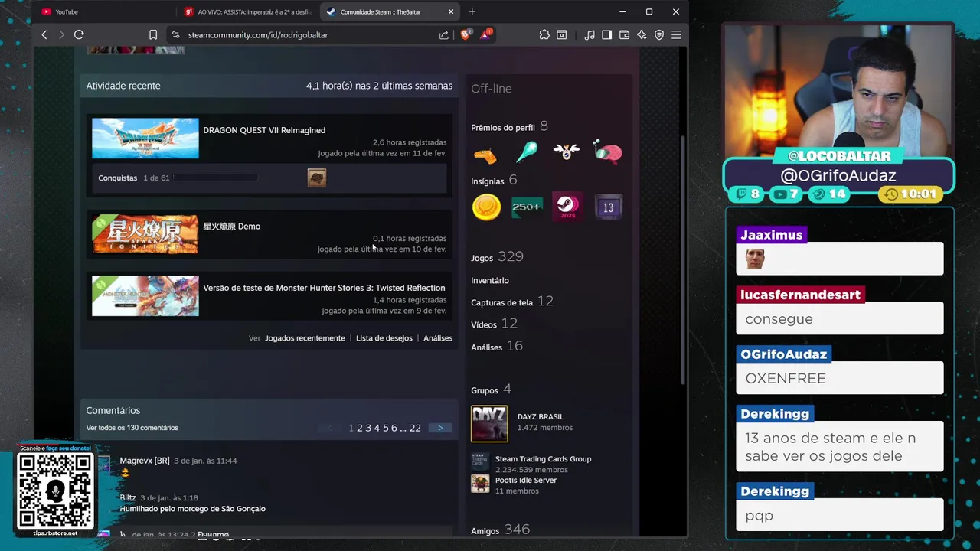This screenshot has width=980, height=551.
Task: Open the Brave Wallet icon
Action: click(624, 34)
